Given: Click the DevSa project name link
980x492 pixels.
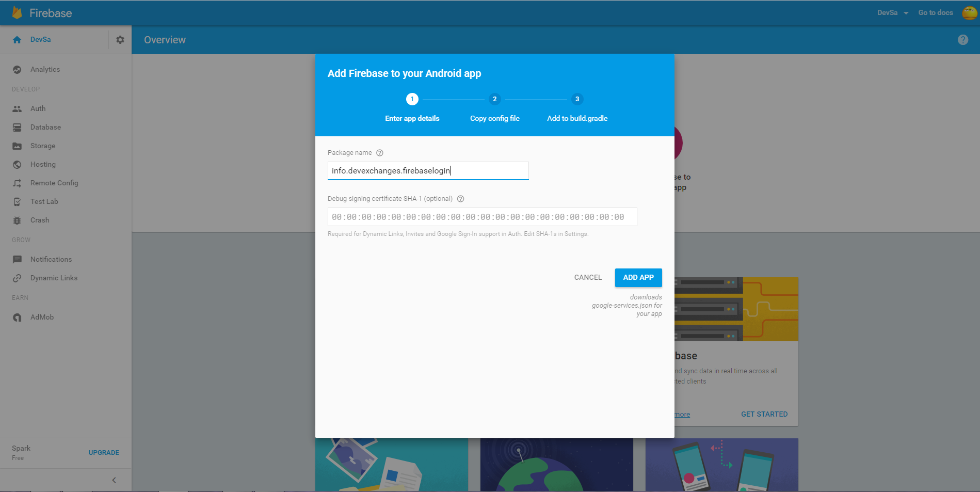Looking at the screenshot, I should (x=40, y=40).
